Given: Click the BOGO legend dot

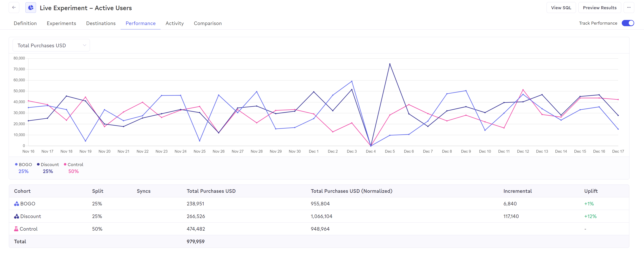Looking at the screenshot, I should pyautogui.click(x=16, y=164).
